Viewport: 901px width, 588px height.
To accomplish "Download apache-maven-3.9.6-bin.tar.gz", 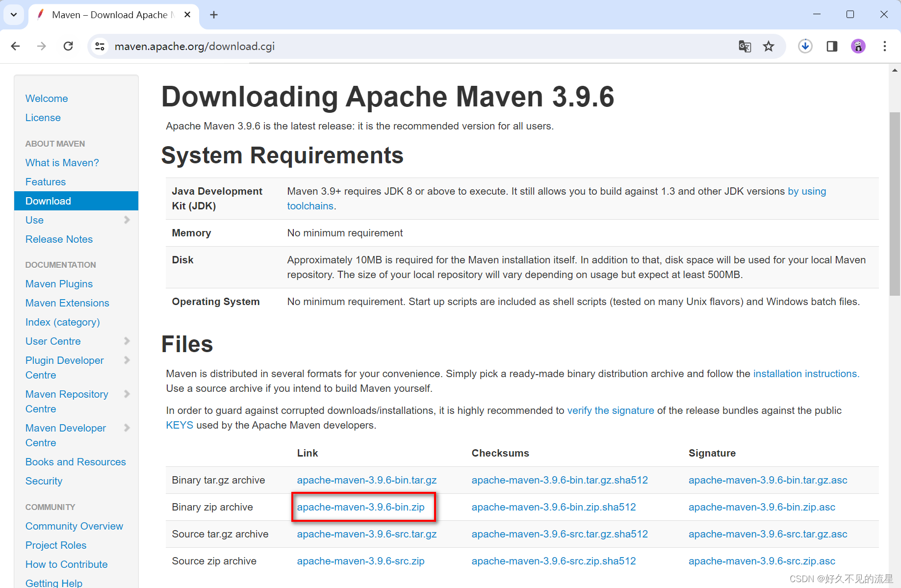I will click(x=367, y=480).
